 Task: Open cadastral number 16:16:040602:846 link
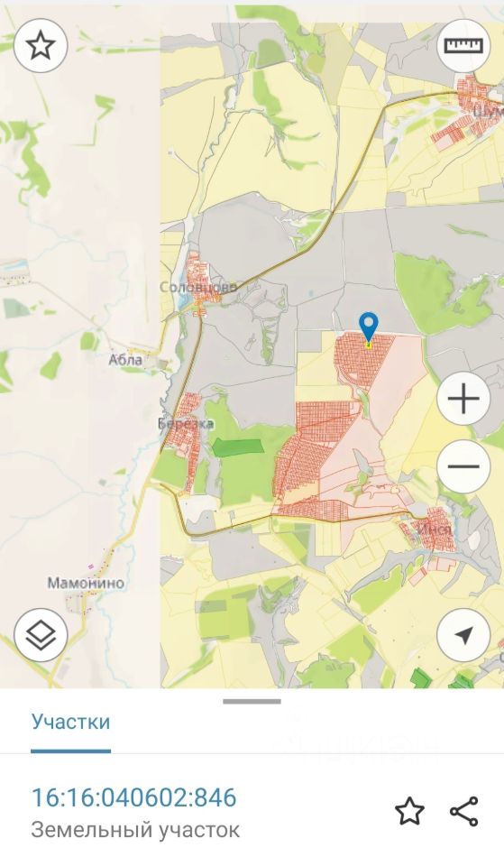tap(134, 797)
